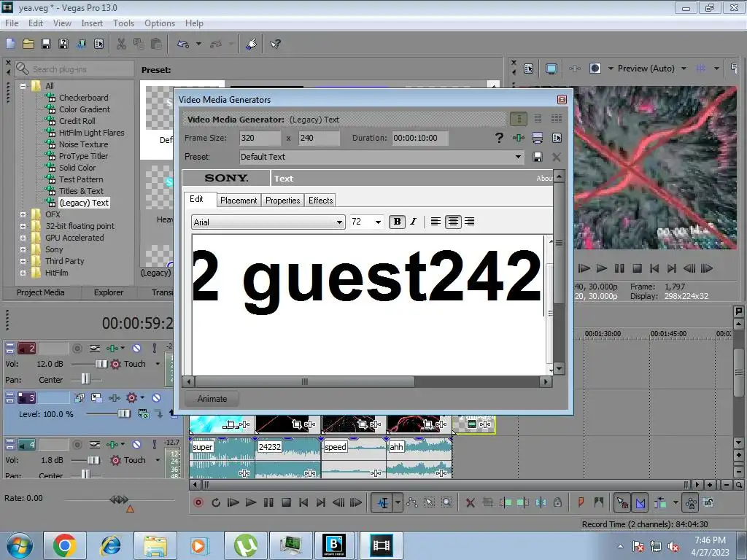Select Checkerboard generator in tree
The width and height of the screenshot is (747, 560).
(x=83, y=98)
